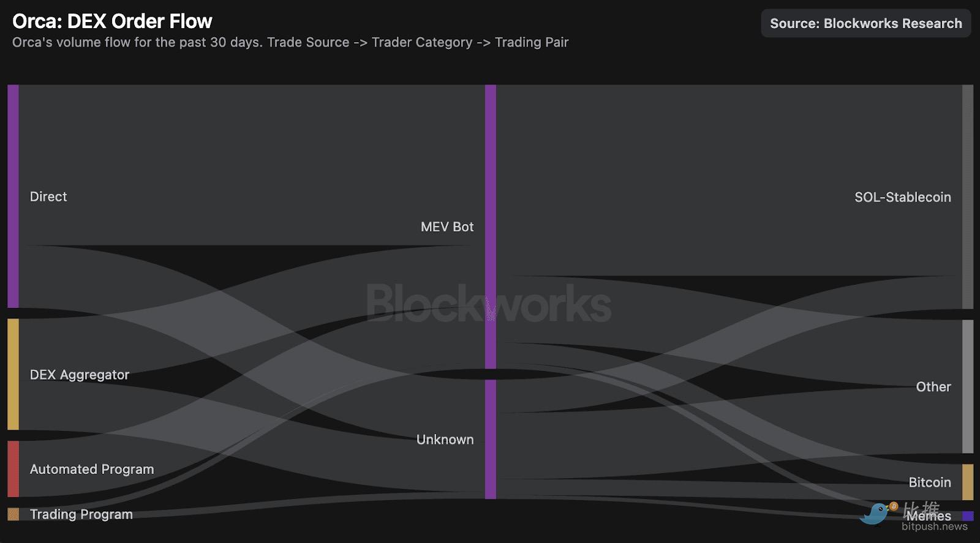Viewport: 980px width, 543px height.
Task: Select the gray SOL-Stablecoin node bar
Action: point(968,197)
